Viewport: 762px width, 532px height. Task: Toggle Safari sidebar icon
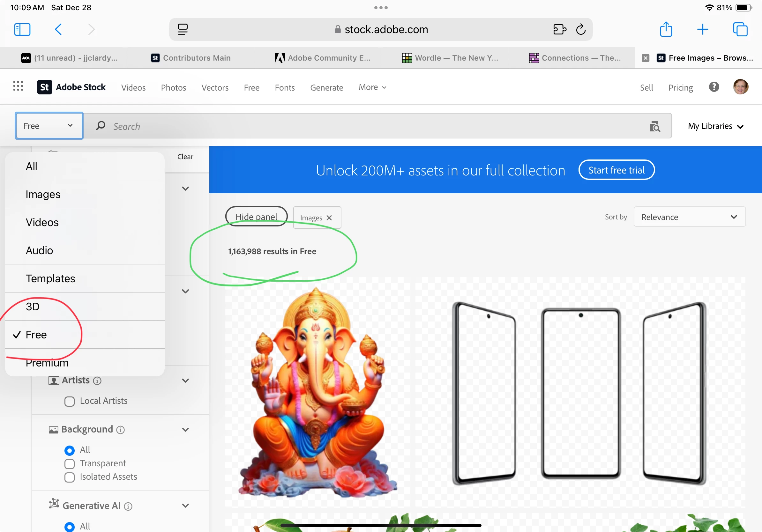tap(22, 29)
